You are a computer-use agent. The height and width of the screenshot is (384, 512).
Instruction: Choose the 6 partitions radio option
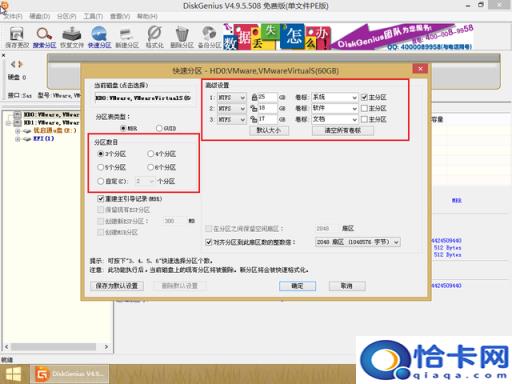151,167
